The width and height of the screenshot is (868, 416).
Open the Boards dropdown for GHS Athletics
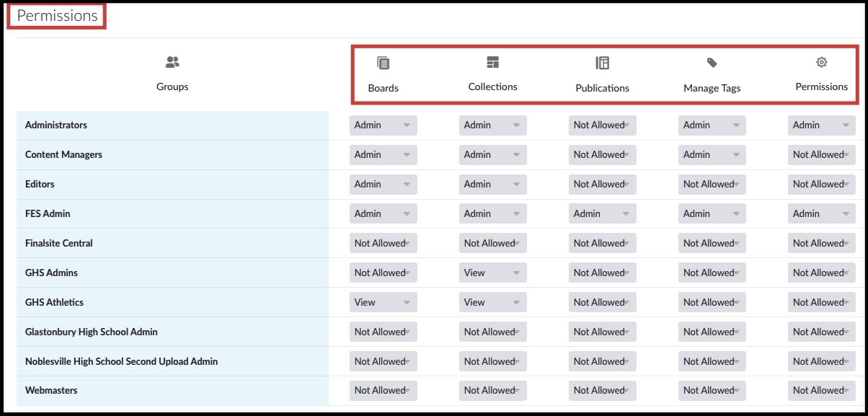[383, 302]
